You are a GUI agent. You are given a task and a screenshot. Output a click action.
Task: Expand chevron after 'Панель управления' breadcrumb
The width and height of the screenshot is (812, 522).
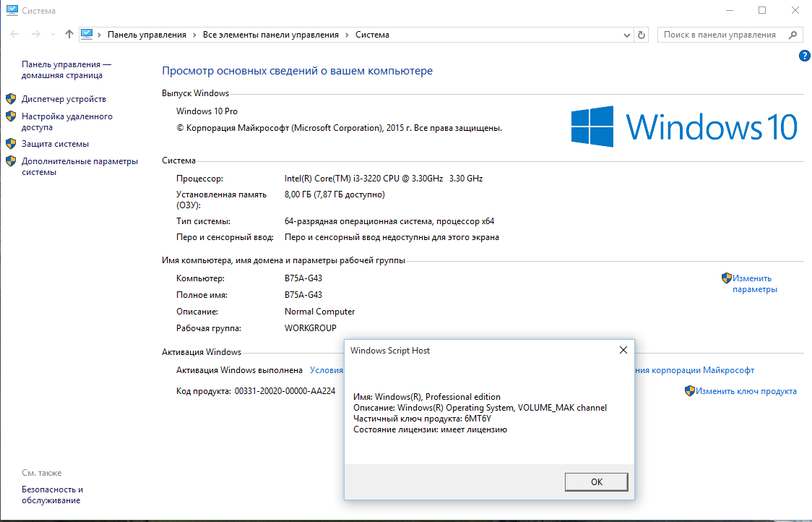195,35
